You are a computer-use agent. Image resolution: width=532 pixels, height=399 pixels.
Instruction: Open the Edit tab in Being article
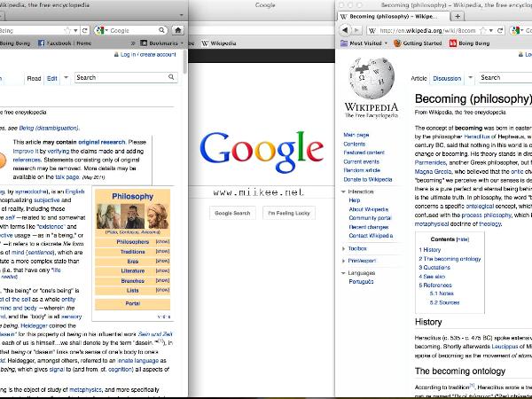tap(52, 78)
